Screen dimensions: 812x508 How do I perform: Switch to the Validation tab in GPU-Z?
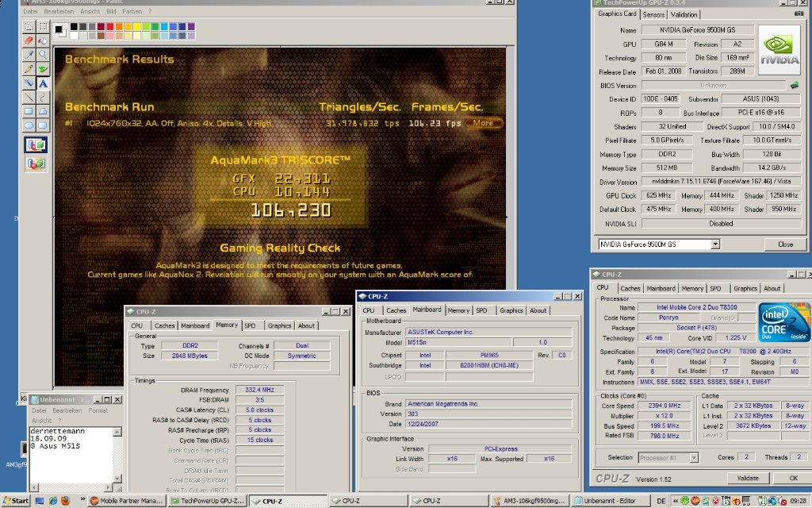pyautogui.click(x=684, y=15)
